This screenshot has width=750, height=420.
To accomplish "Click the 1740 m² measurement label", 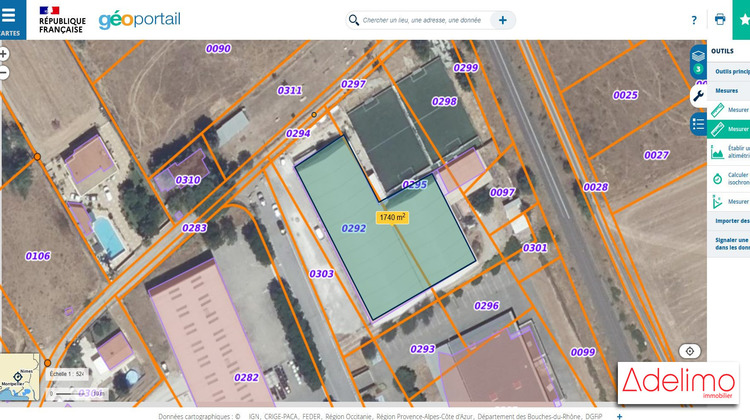I will 392,217.
